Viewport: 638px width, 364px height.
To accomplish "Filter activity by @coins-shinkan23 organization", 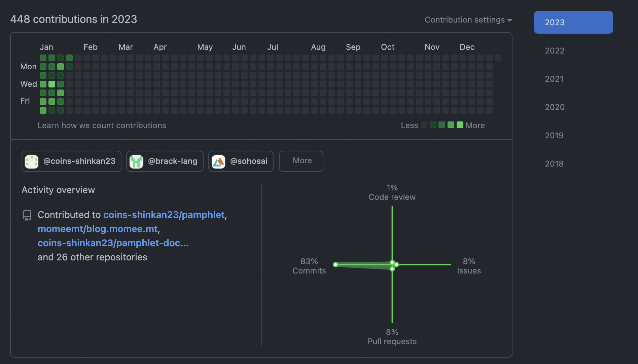I will [x=71, y=161].
